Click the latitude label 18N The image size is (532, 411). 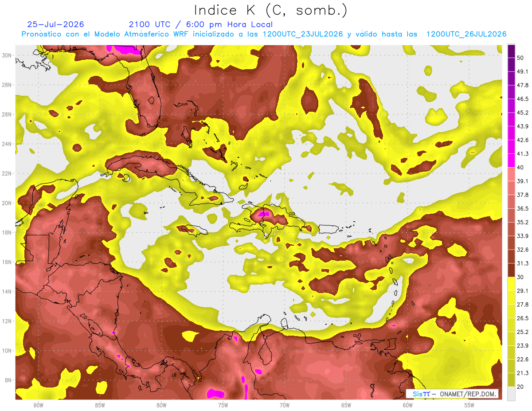(7, 232)
